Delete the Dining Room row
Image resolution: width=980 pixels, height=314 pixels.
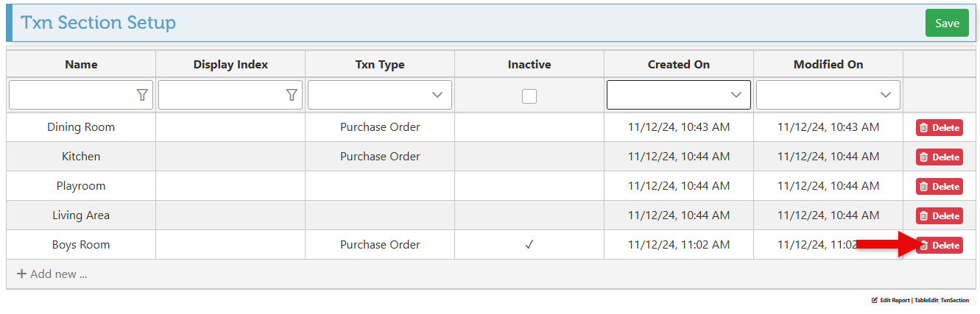[939, 128]
